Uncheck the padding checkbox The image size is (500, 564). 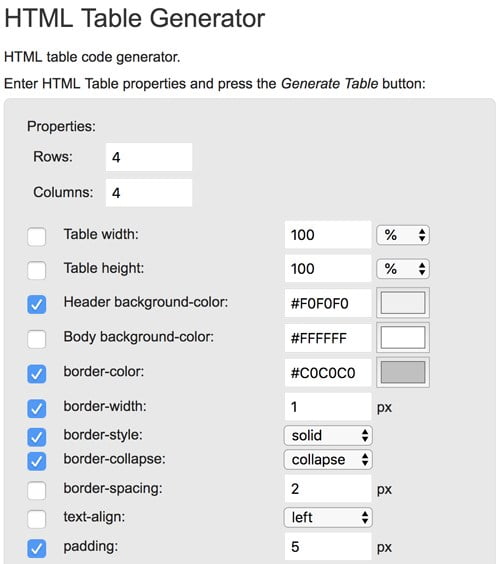37,548
